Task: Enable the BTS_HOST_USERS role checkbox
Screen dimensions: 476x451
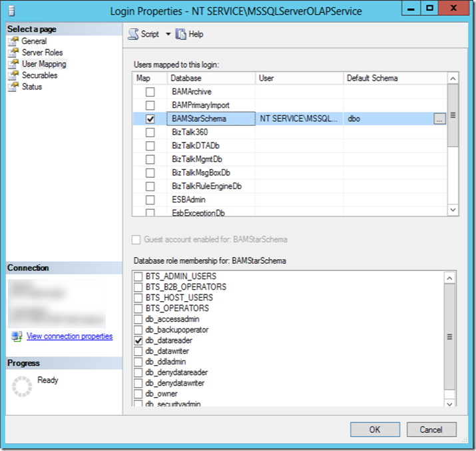Action: coord(138,298)
